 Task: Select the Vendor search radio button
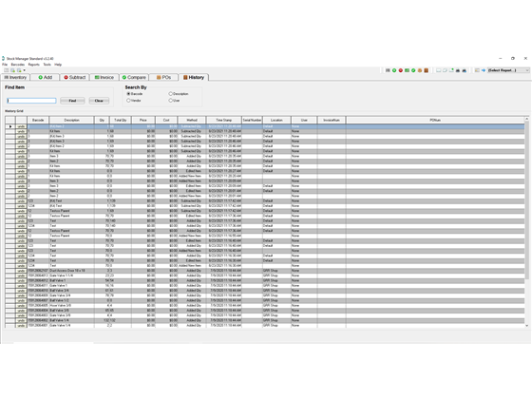[128, 101]
